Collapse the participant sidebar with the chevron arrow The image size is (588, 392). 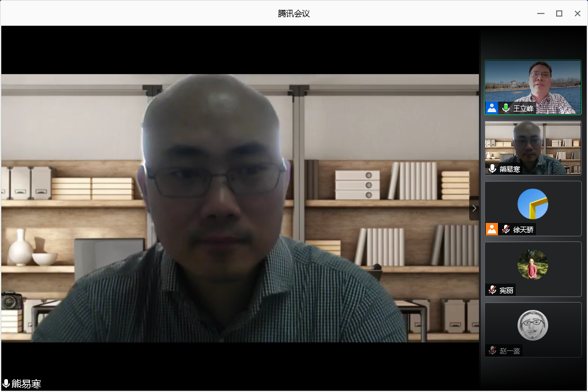click(x=474, y=208)
